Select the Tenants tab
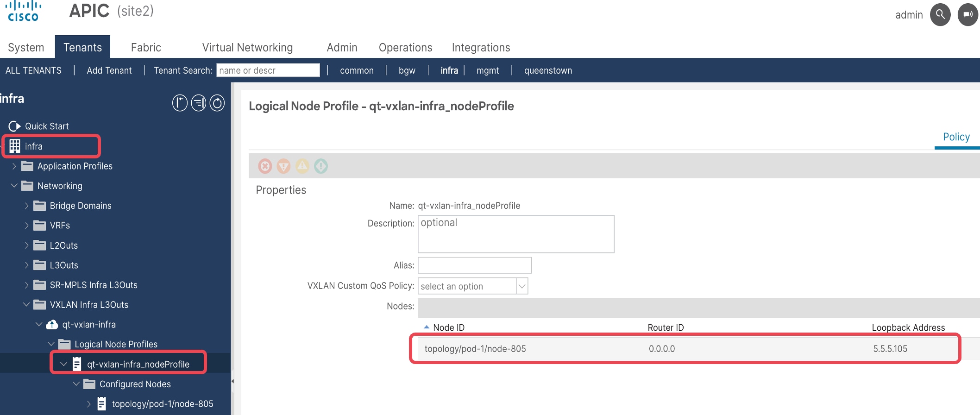 82,47
